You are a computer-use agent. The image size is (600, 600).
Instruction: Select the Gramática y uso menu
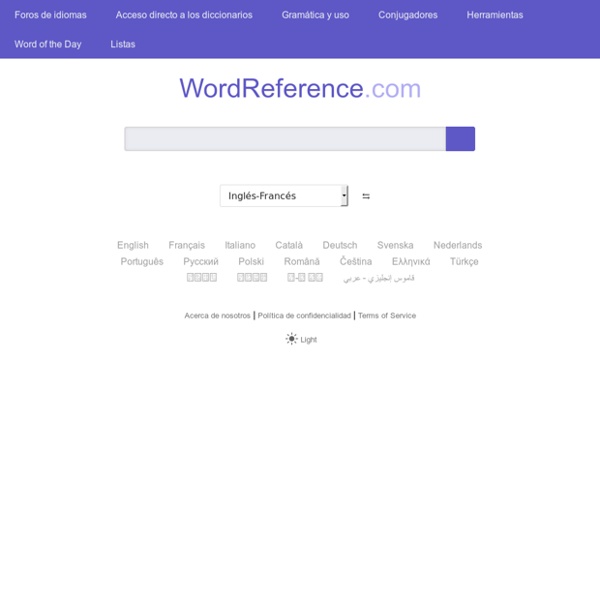point(315,15)
